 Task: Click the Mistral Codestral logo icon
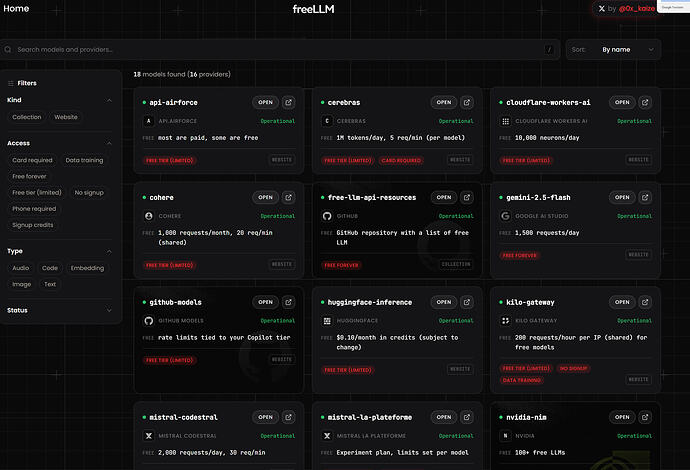pyautogui.click(x=148, y=435)
